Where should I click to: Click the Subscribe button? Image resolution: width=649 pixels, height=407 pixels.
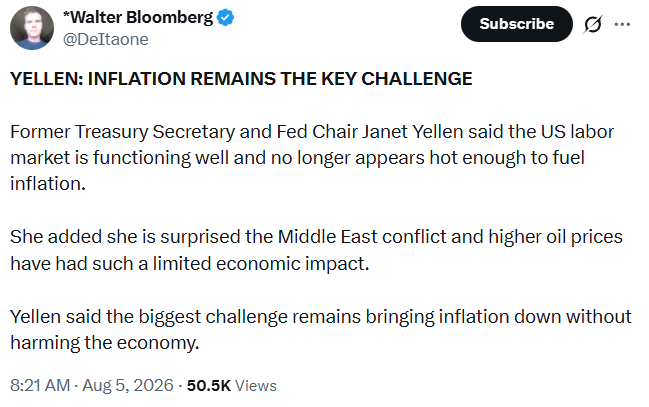517,24
